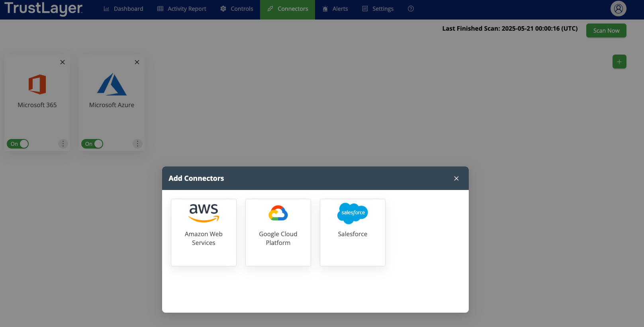Image resolution: width=644 pixels, height=327 pixels.
Task: Click the Microsoft Azure logo icon
Action: click(x=112, y=84)
